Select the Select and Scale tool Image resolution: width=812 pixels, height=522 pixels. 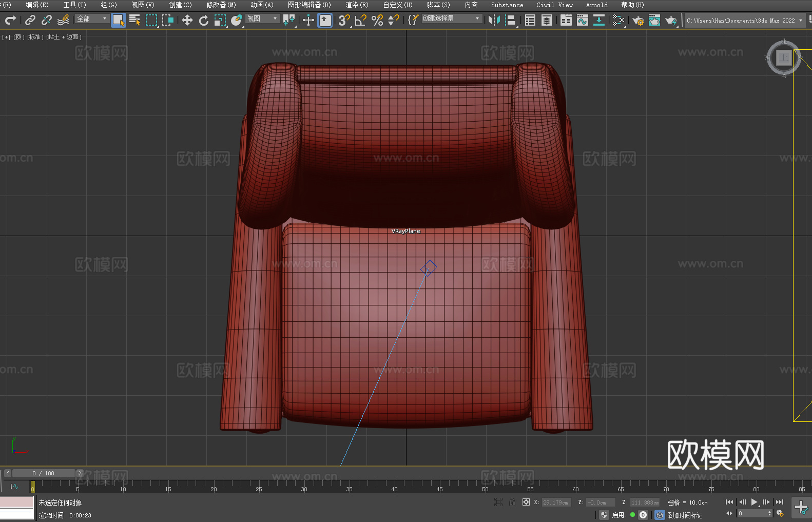(x=220, y=20)
